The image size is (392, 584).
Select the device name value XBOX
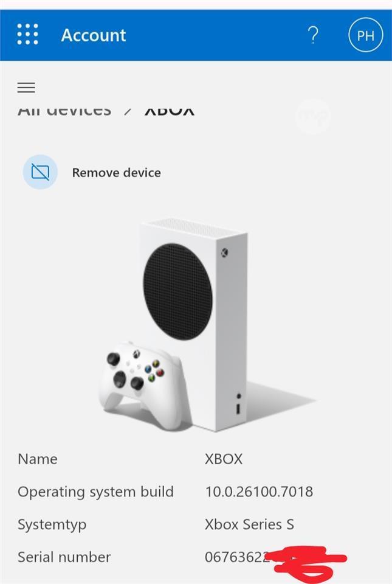pyautogui.click(x=224, y=459)
